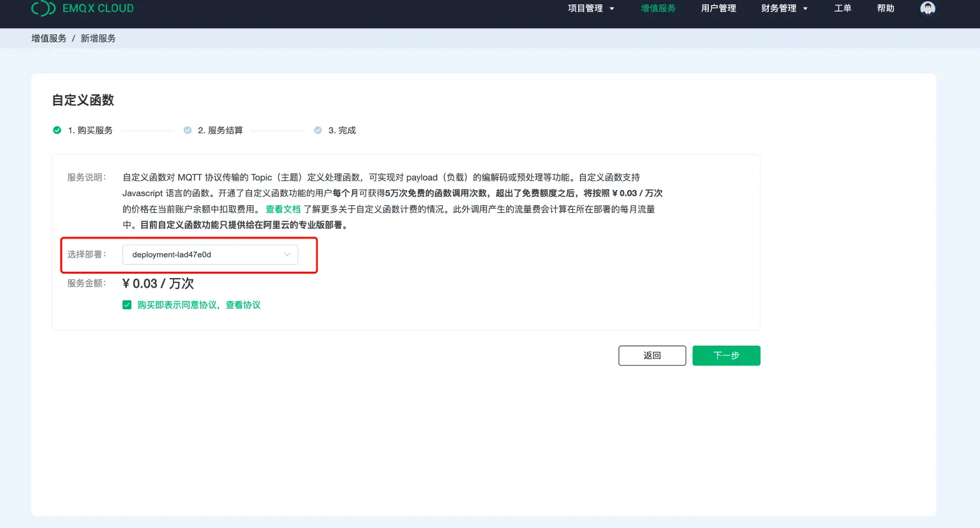Screen dimensions: 980x528
Task: Open the deployment-lad47e0d selection dropdown
Action: (211, 254)
